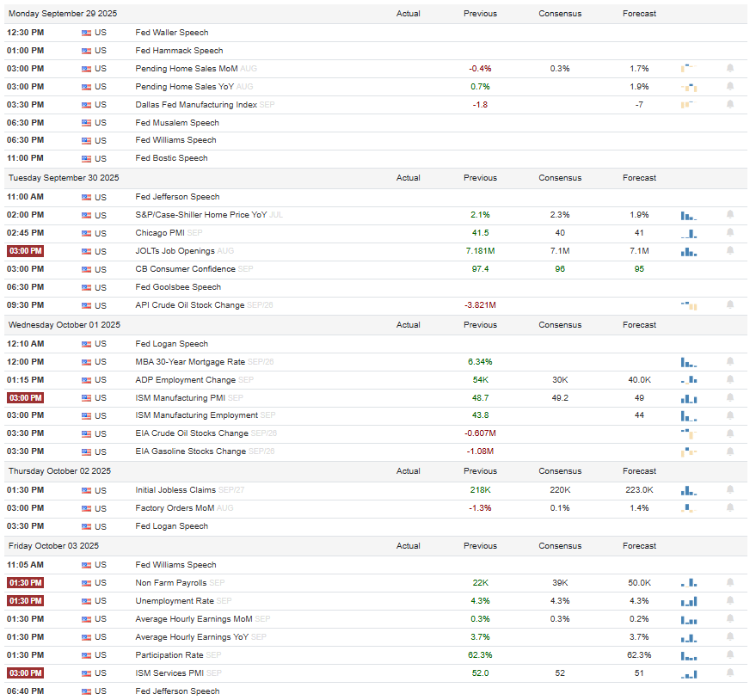Click the bell alert for Dallas Fed Manufacturing Index

(730, 105)
